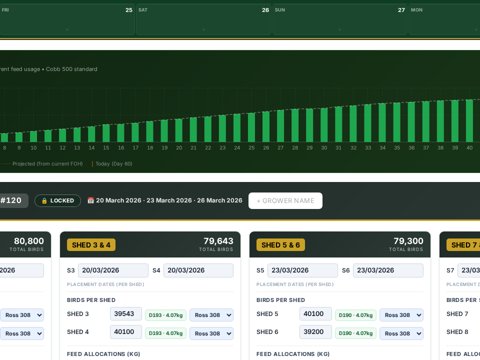
Task: Click BIRDS PER SHED heading in Shed 3 & 4
Action: point(91,300)
